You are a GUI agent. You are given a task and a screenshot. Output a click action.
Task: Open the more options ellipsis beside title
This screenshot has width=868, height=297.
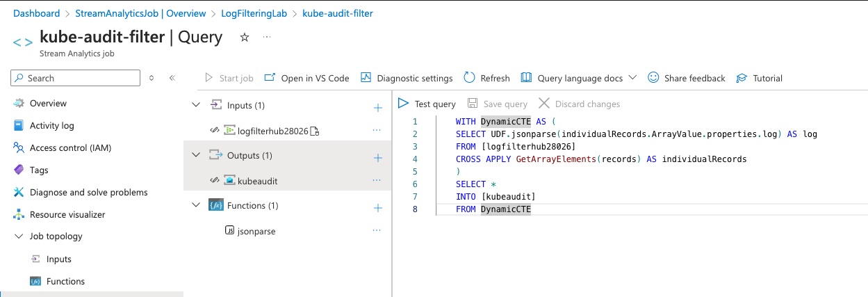(267, 38)
